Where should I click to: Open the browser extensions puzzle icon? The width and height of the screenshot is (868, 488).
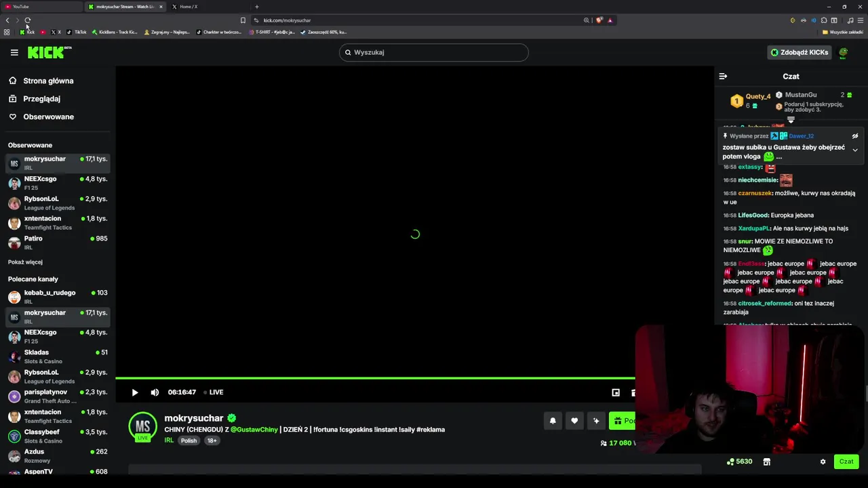[x=824, y=20]
